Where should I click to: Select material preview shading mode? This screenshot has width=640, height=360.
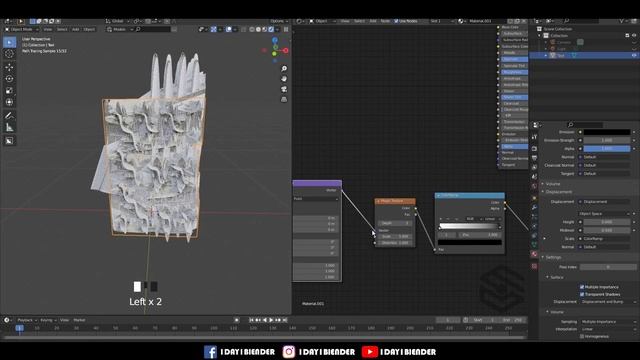[x=264, y=29]
